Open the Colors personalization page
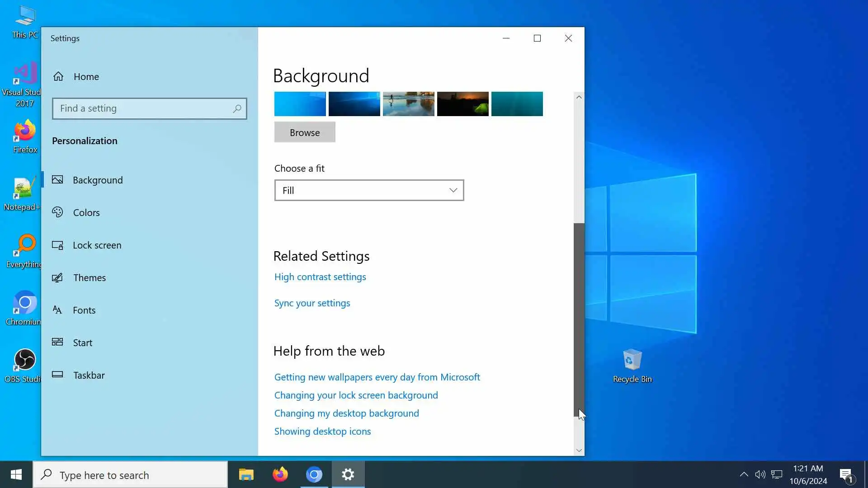Viewport: 868px width, 488px height. [x=86, y=212]
